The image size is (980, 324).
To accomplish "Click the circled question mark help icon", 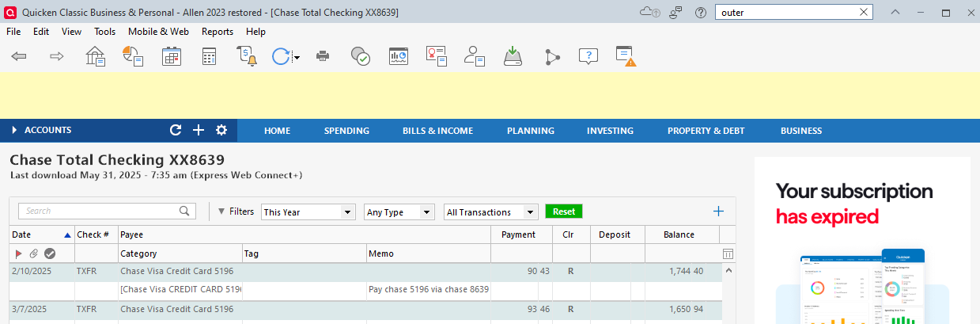I will tap(701, 12).
